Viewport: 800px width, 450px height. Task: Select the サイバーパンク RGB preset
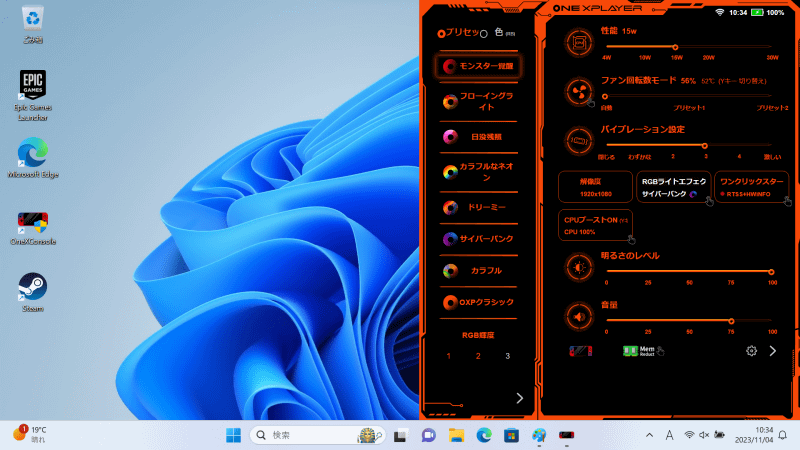point(478,239)
